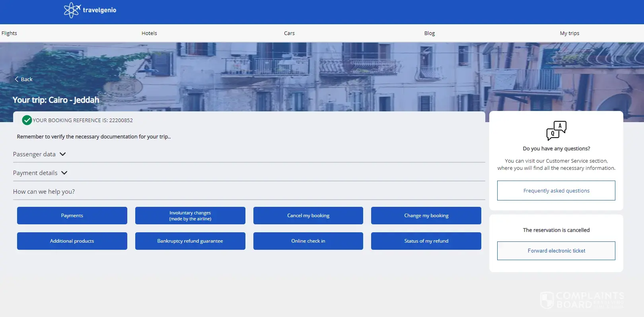Check Status of my refund
The width and height of the screenshot is (644, 317).
(x=426, y=241)
